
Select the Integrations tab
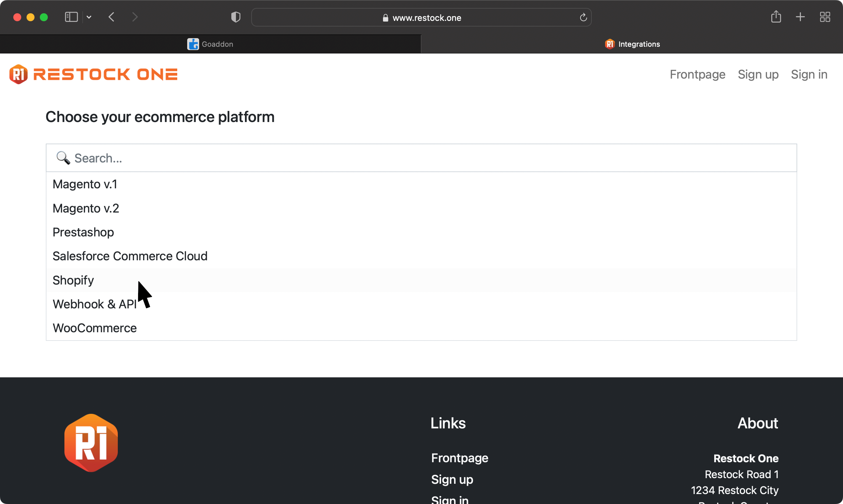632,44
